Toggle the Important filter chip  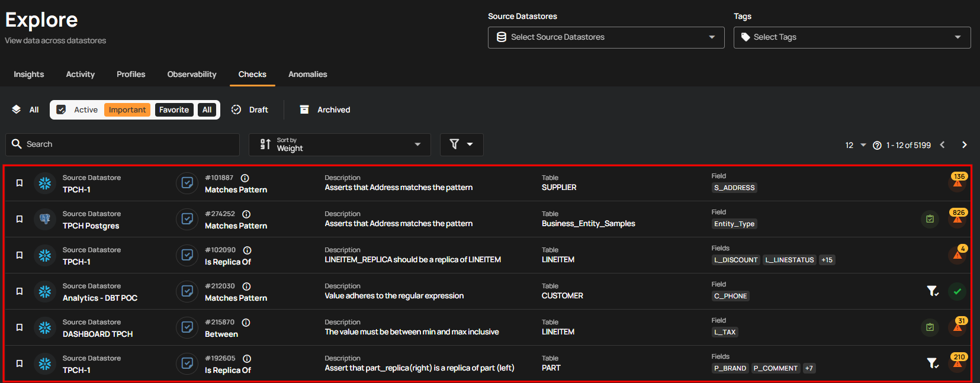(x=127, y=110)
